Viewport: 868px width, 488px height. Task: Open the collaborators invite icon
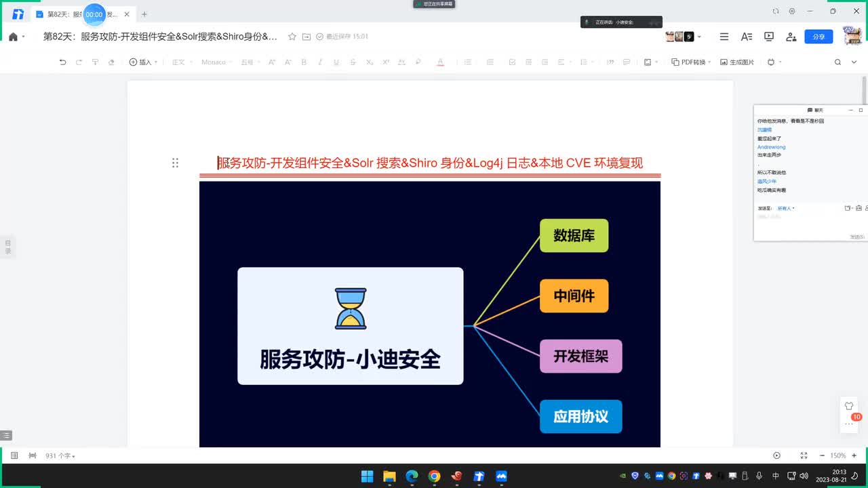point(791,37)
